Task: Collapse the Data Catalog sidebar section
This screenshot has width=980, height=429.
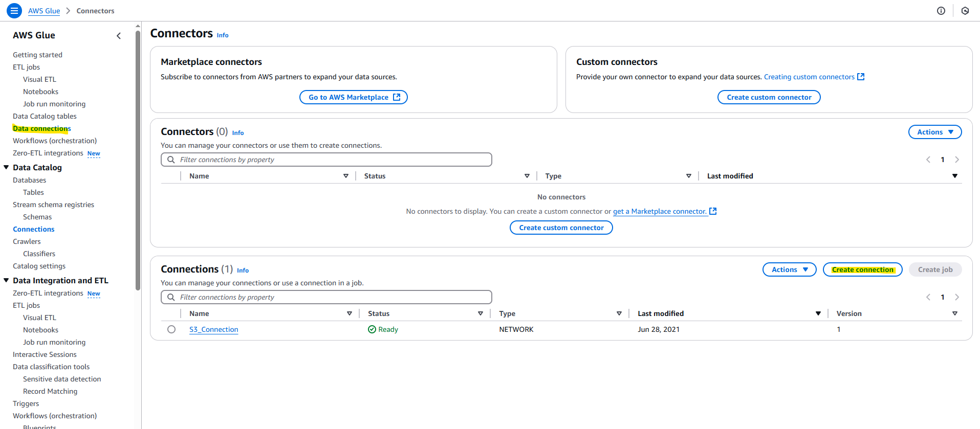Action: [6, 167]
